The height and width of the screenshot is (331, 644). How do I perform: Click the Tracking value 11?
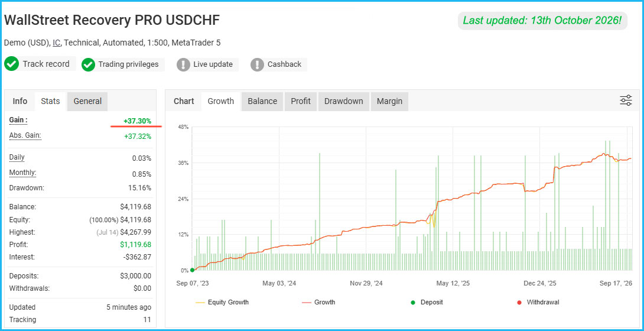(147, 320)
